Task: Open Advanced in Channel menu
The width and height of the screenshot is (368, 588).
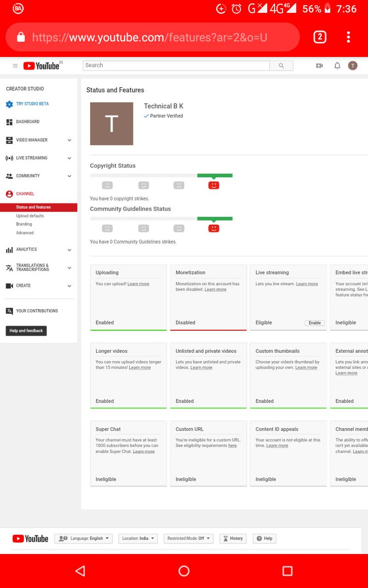Action: coord(25,233)
